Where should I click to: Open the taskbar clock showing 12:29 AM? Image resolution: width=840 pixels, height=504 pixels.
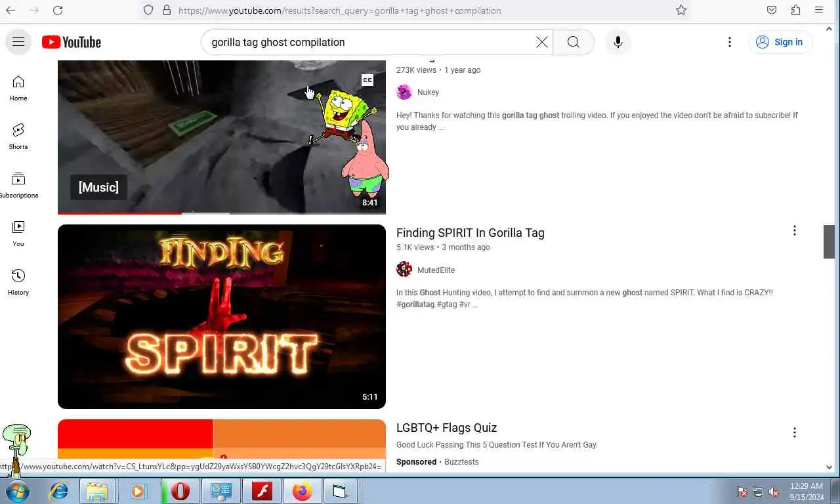click(807, 492)
